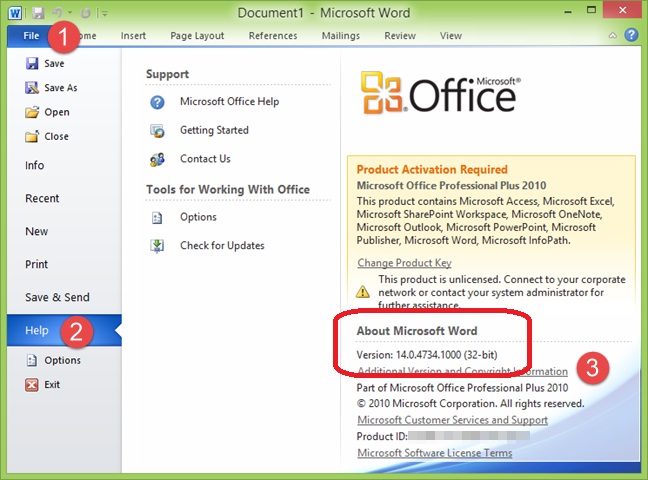The width and height of the screenshot is (648, 480).
Task: Select New in the Backstage sidebar
Action: click(x=36, y=232)
